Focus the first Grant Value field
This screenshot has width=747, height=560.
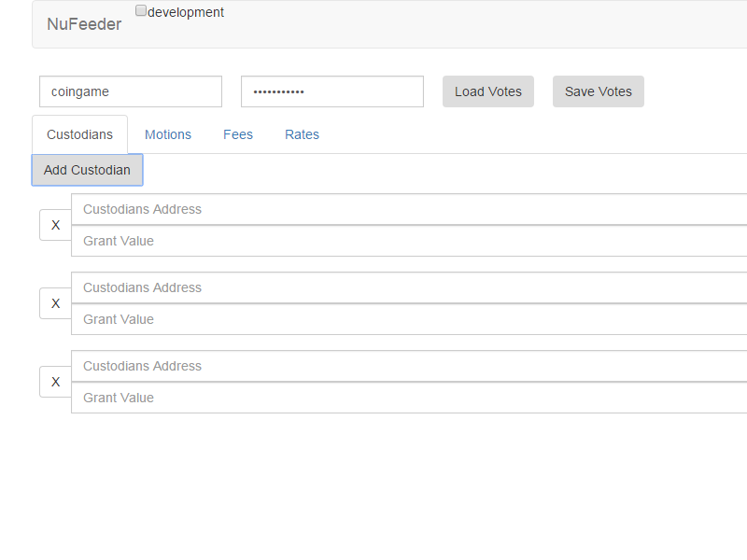[x=409, y=241]
